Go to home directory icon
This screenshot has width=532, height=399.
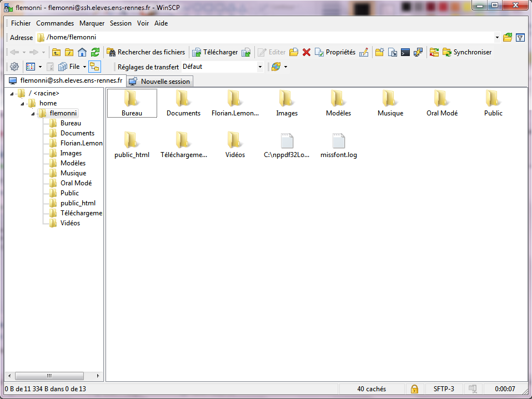click(82, 52)
